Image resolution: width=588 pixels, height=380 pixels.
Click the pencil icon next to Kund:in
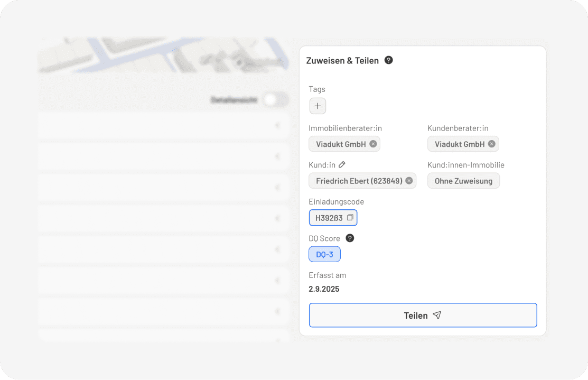point(342,165)
